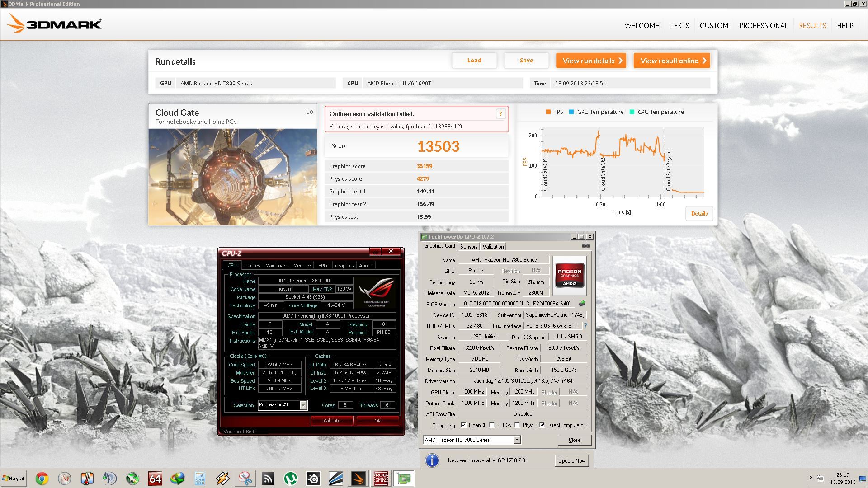Open Google Chrome from the taskbar
Image resolution: width=868 pixels, height=488 pixels.
coord(42,479)
